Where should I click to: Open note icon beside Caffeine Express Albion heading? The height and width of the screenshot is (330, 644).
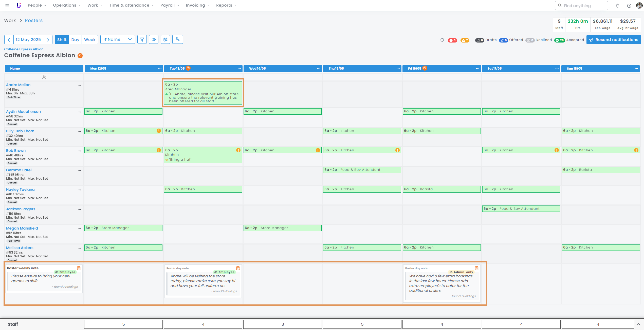click(80, 56)
